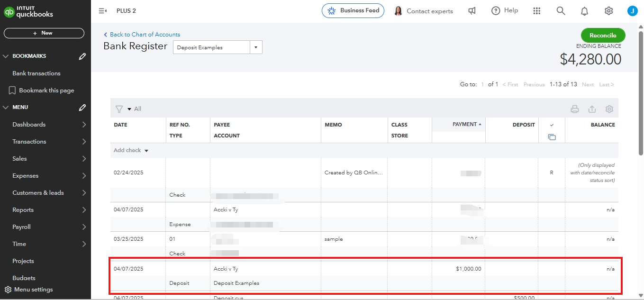Click the Menu settings gear icon
This screenshot has width=644, height=300.
coord(8,290)
